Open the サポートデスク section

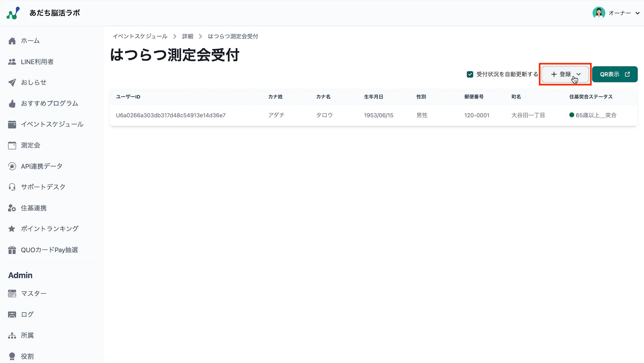[43, 187]
